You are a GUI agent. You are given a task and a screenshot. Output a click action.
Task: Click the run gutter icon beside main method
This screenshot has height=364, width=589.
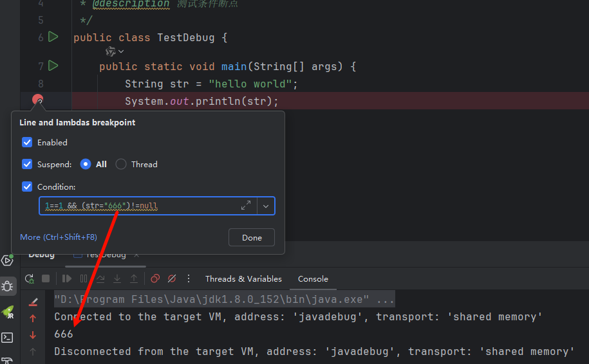(x=53, y=66)
